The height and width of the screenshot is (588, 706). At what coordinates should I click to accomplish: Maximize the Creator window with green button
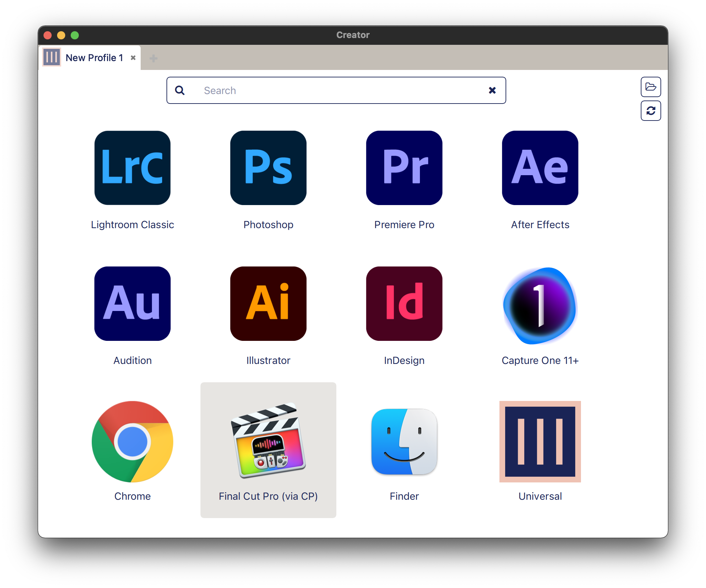tap(75, 35)
